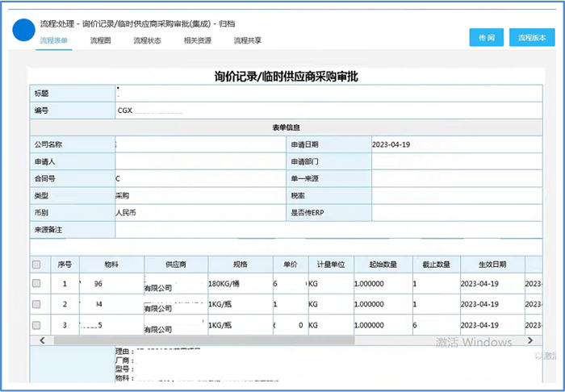The image size is (565, 392).
Task: Go to the 流程共享 tab
Action: click(248, 40)
